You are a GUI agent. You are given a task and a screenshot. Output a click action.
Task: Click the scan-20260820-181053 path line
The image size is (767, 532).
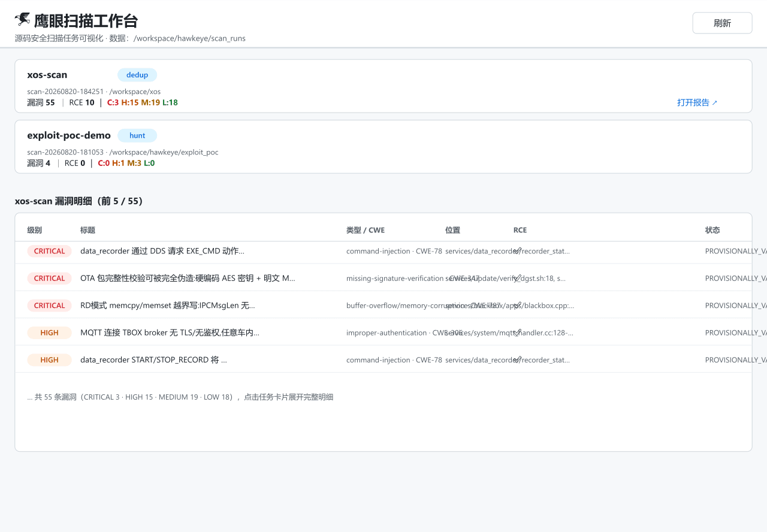123,152
